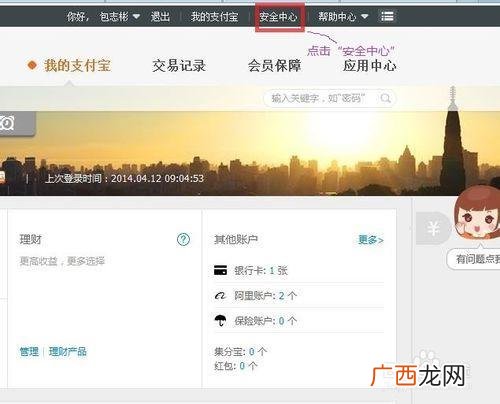This screenshot has height=404, width=500.
Task: Switch to the 交易记录 tab
Action: coord(179,66)
